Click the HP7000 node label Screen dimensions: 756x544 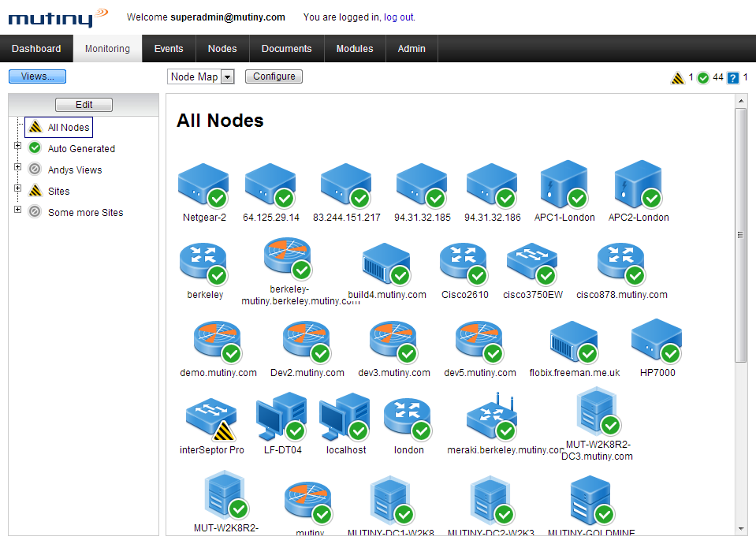click(657, 373)
